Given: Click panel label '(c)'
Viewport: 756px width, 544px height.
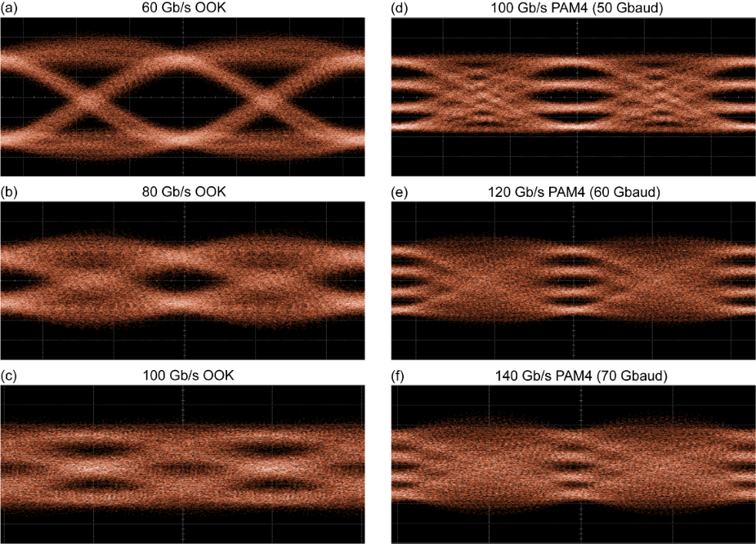Looking at the screenshot, I should point(9,376).
